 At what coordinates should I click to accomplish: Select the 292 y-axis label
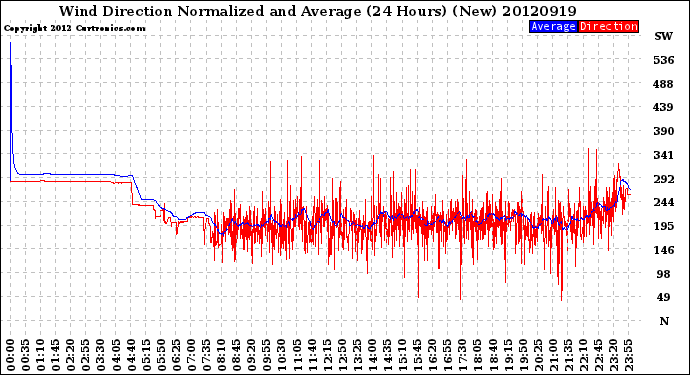click(664, 179)
